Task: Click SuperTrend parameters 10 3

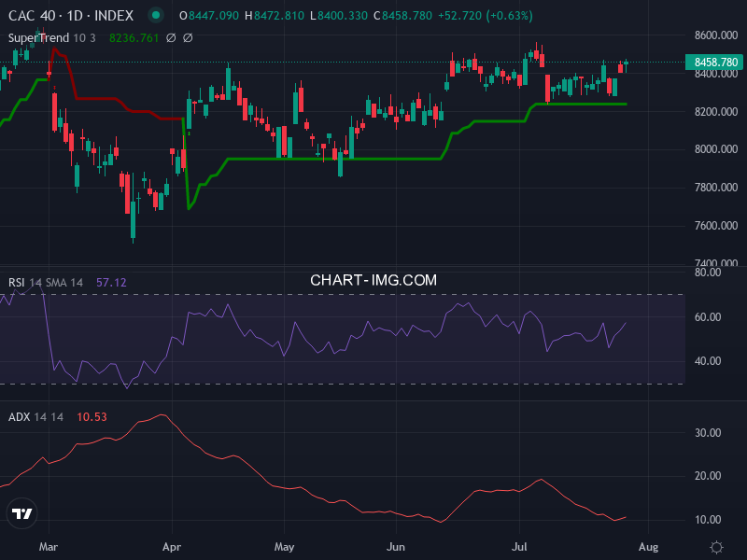Action: tap(84, 37)
